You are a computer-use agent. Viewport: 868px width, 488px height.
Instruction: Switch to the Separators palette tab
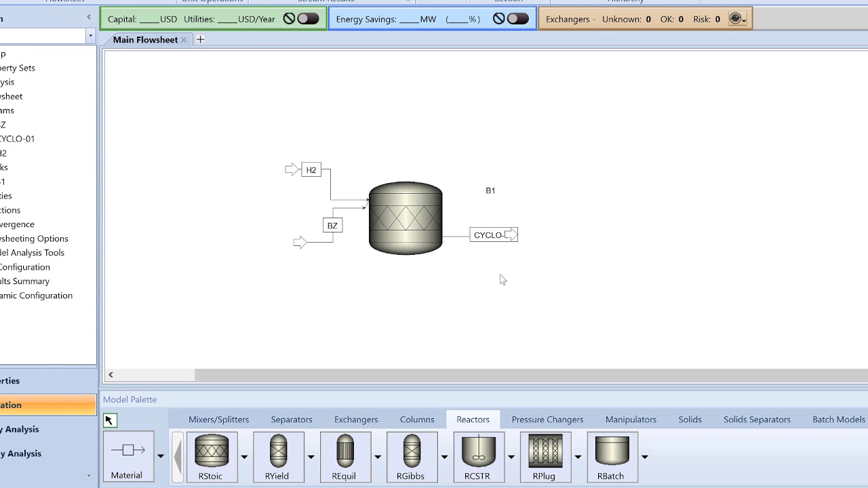tap(292, 420)
